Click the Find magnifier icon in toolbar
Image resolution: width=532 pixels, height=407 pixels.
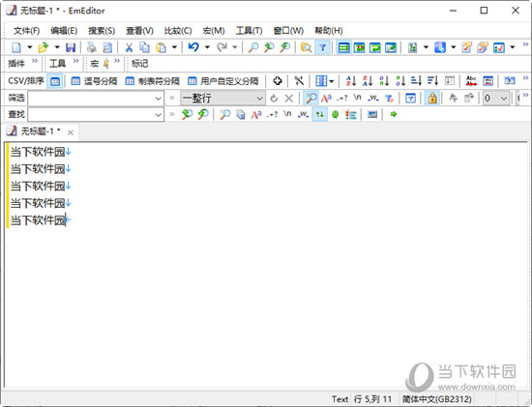[252, 47]
